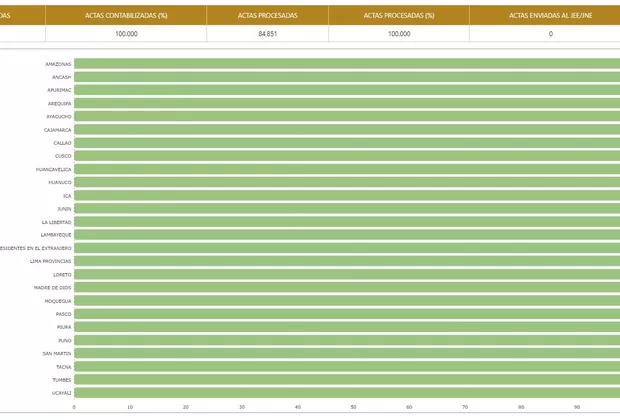Image resolution: width=620 pixels, height=420 pixels.
Task: Select the SAN MARTIN axis label
Action: [56, 353]
